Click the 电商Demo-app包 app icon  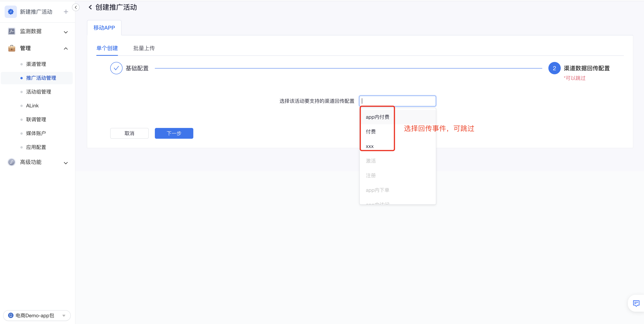(11, 315)
